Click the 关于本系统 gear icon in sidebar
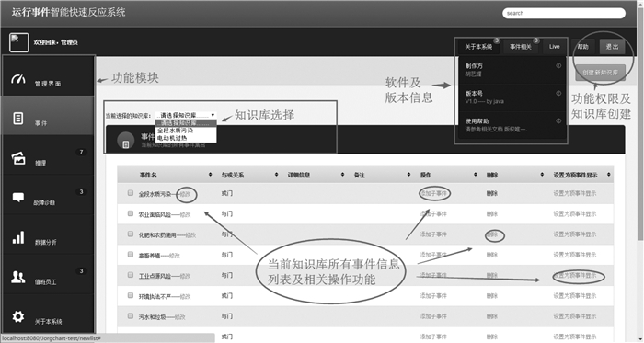The width and height of the screenshot is (644, 343). point(18,316)
